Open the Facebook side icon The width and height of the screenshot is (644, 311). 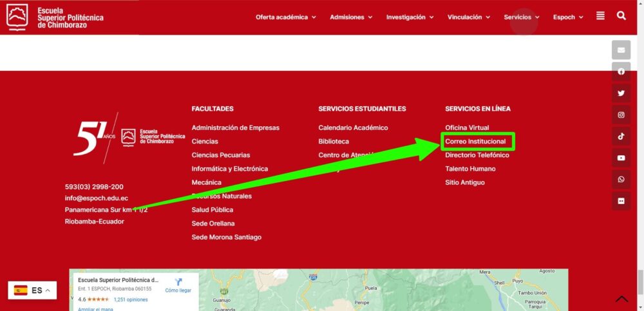coord(621,71)
